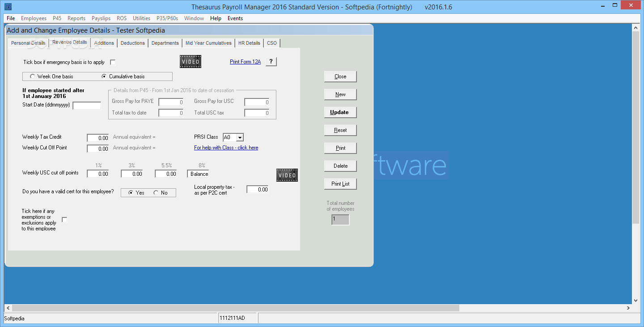Open the Events menu
The height and width of the screenshot is (327, 644).
tap(235, 18)
